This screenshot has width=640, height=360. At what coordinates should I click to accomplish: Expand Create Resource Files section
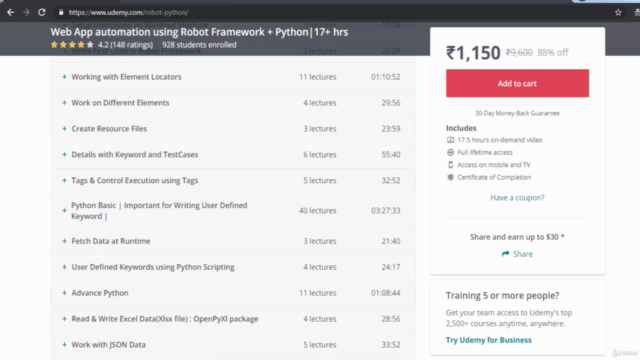[233, 129]
